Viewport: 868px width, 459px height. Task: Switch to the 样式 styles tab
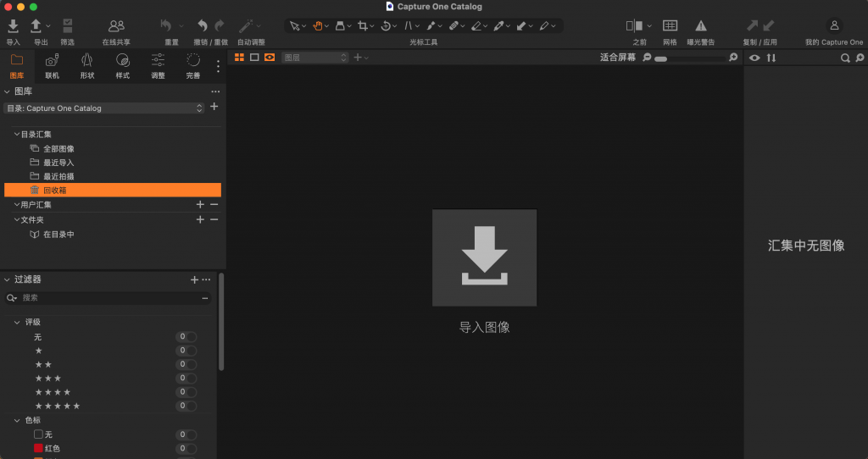pos(122,66)
